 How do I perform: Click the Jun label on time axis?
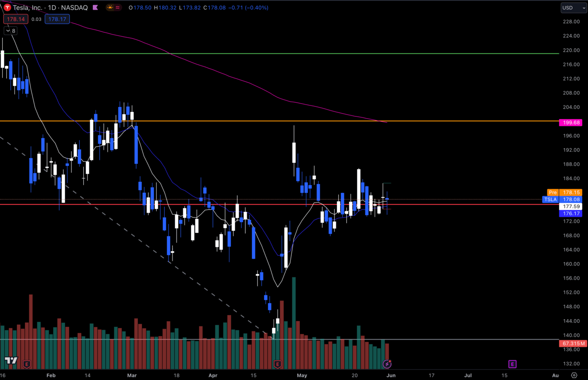point(391,375)
